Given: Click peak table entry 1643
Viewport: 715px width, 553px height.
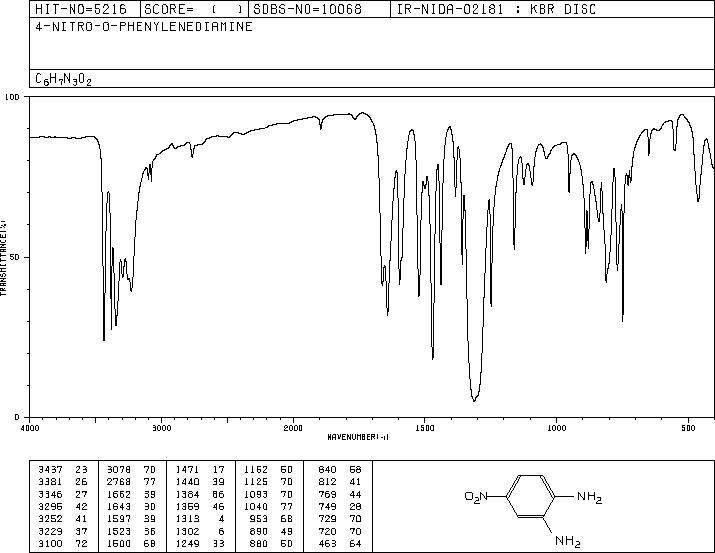Looking at the screenshot, I should pos(119,506).
